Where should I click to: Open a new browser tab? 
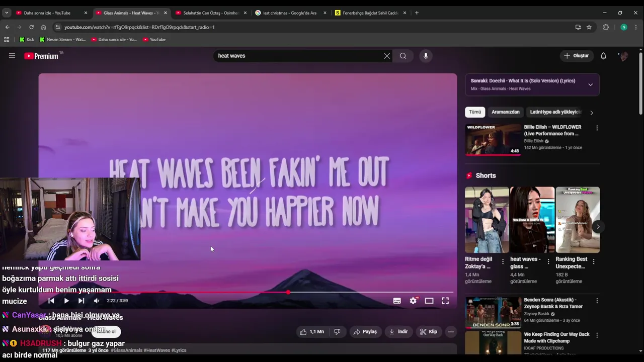[417, 13]
